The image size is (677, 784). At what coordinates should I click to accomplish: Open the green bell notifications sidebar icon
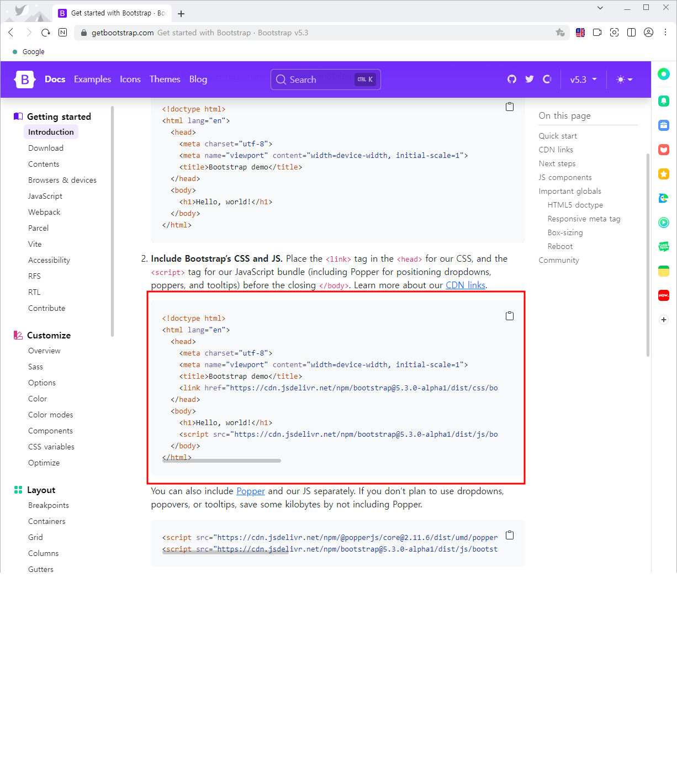664,101
